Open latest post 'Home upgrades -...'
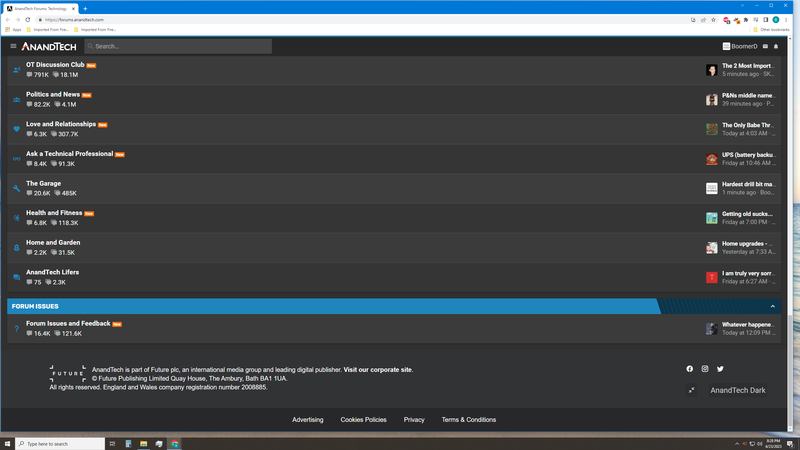Image resolution: width=800 pixels, height=450 pixels. point(747,243)
